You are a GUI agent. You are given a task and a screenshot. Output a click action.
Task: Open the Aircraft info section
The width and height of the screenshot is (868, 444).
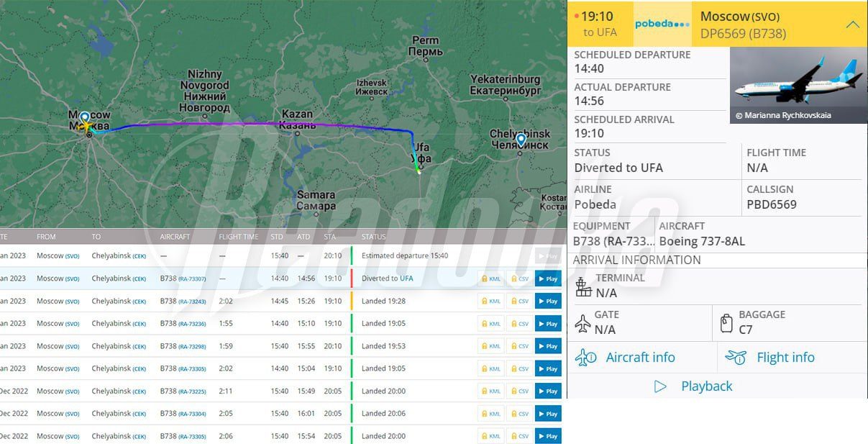[x=626, y=357]
